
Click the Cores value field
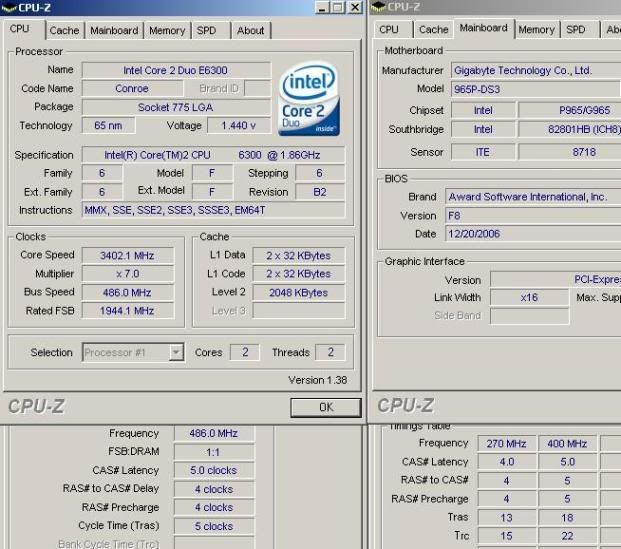point(245,352)
